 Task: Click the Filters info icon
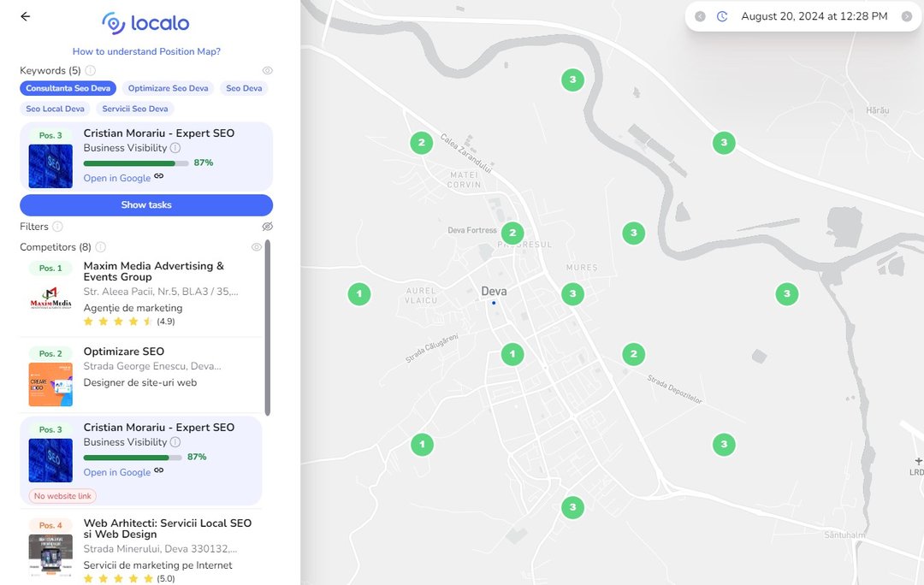57,227
